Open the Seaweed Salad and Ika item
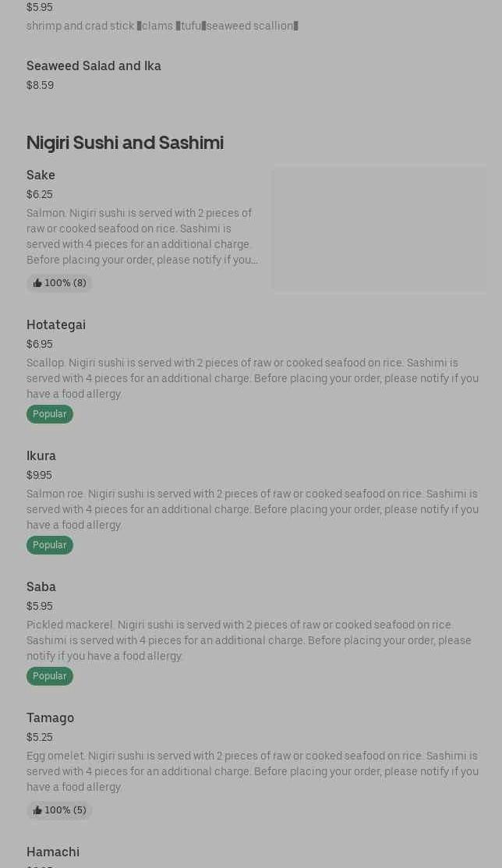This screenshot has width=502, height=868. tap(94, 66)
